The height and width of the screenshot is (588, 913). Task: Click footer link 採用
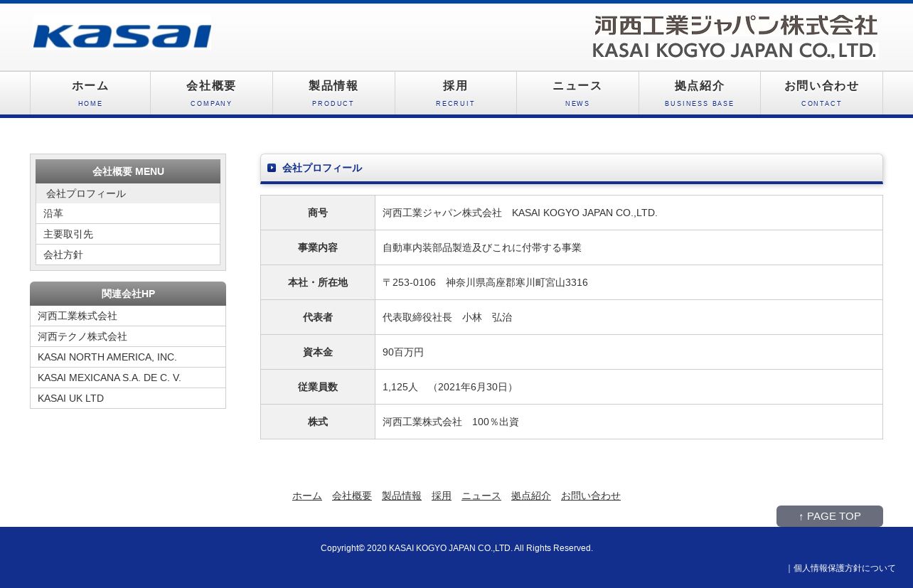point(442,496)
